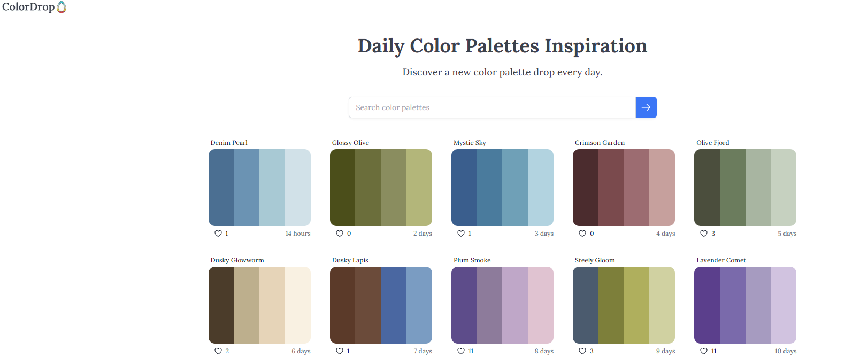
Task: Select the light blue swatch in Mystic Sky
Action: 541,188
